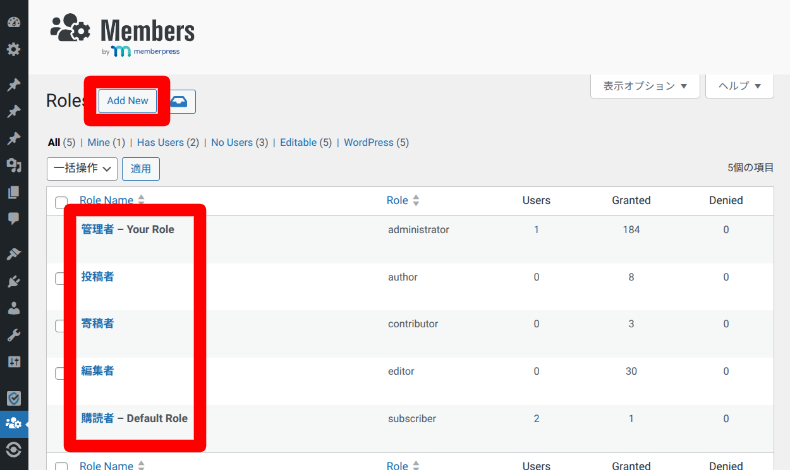The width and height of the screenshot is (790, 470).
Task: Open the Appearance paintbrush icon
Action: [x=14, y=254]
